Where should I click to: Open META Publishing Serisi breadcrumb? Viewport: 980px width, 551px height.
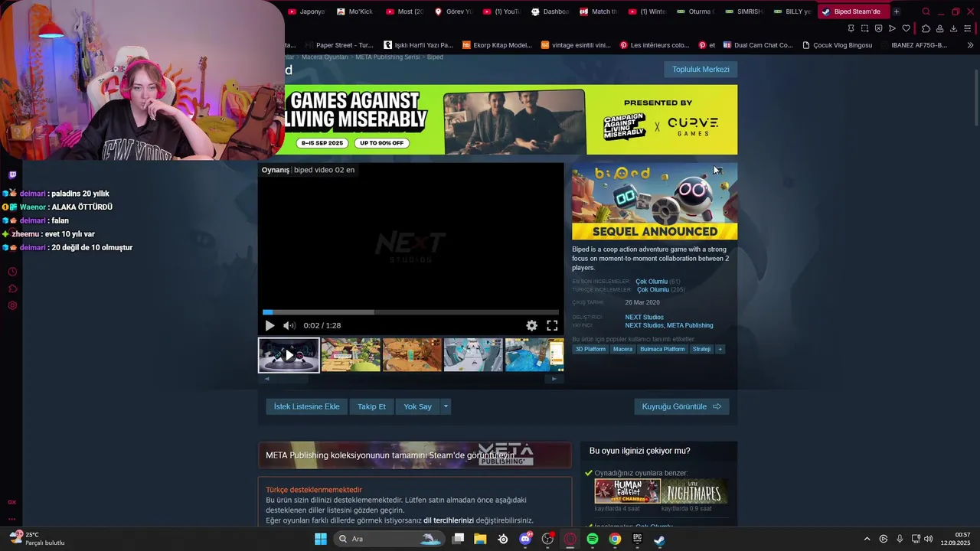(x=387, y=57)
